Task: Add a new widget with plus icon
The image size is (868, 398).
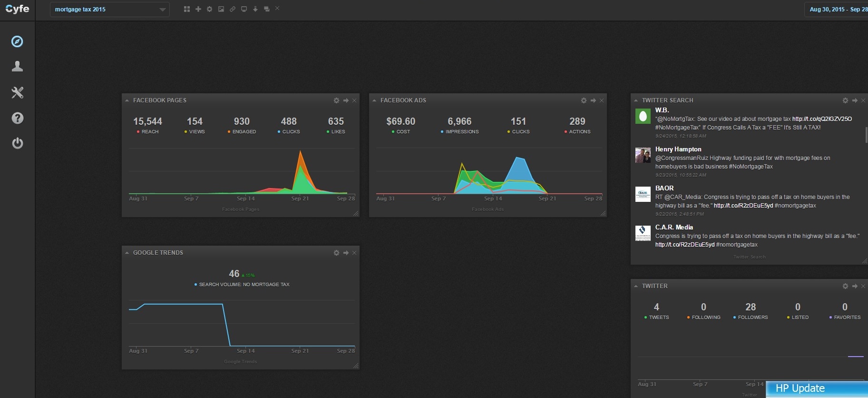Action: click(x=198, y=9)
